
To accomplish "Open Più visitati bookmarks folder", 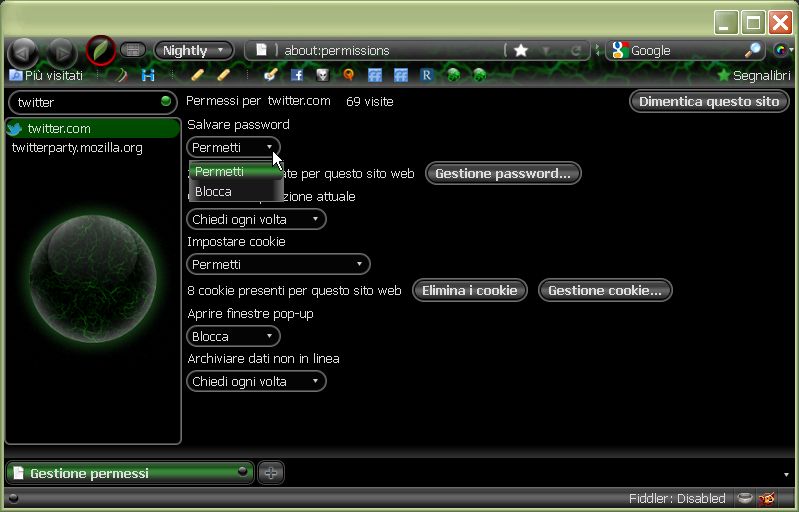I will pyautogui.click(x=46, y=75).
